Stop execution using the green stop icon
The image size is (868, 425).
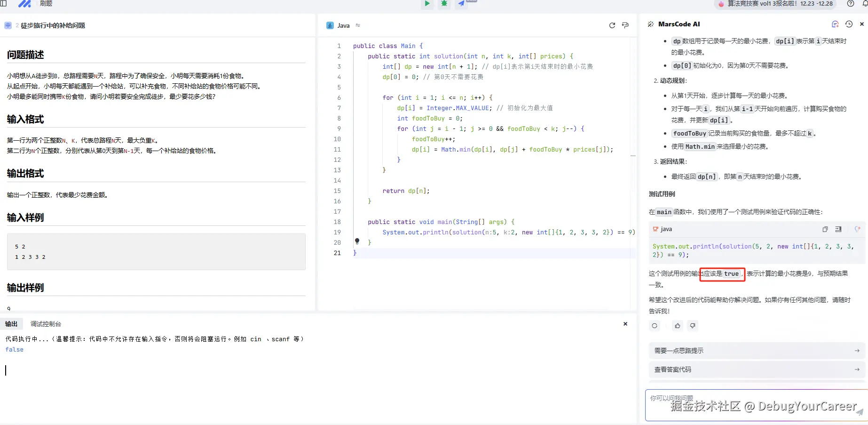[x=444, y=4]
